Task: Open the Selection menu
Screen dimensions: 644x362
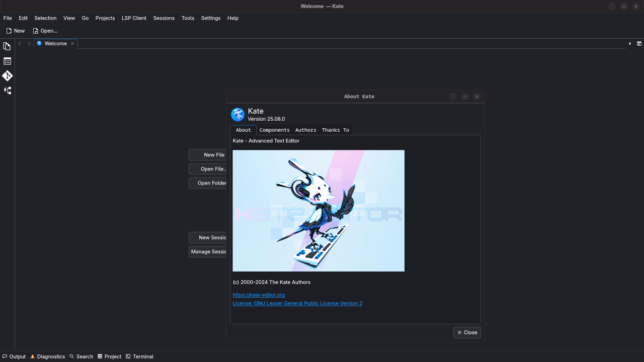Action: click(45, 18)
